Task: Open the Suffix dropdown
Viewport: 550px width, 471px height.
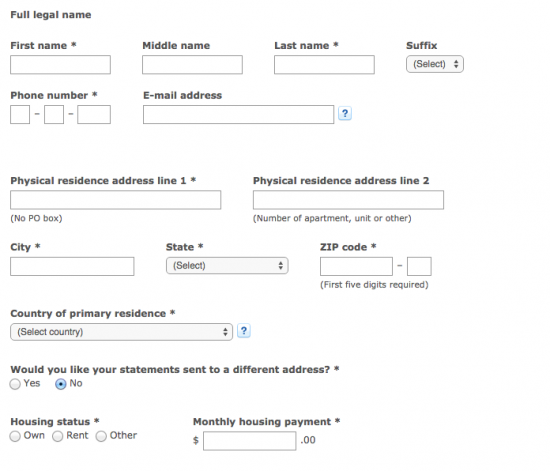Action: point(435,64)
